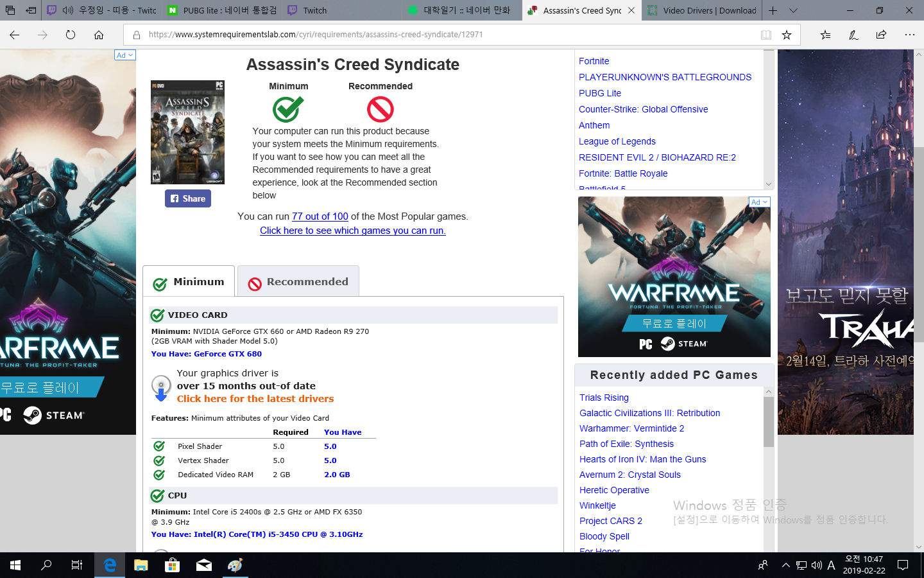Click here to see which games you can run
The height and width of the screenshot is (578, 924).
point(353,231)
